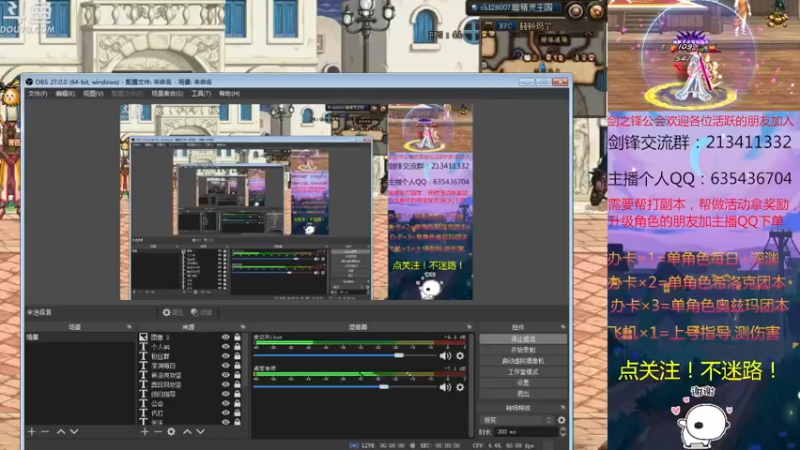Lock toggle for the 个人QQ source
The width and height of the screenshot is (800, 450).
click(237, 346)
